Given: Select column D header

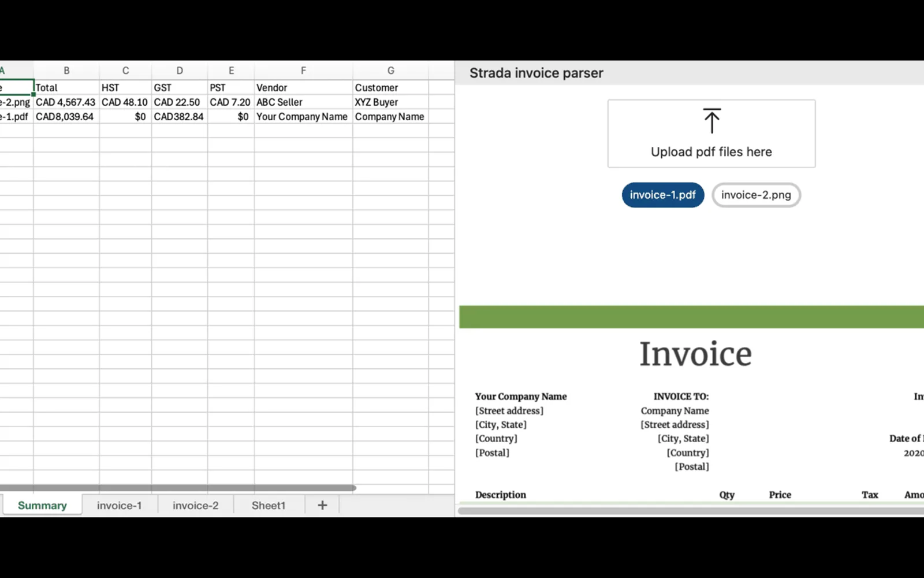Looking at the screenshot, I should 180,71.
